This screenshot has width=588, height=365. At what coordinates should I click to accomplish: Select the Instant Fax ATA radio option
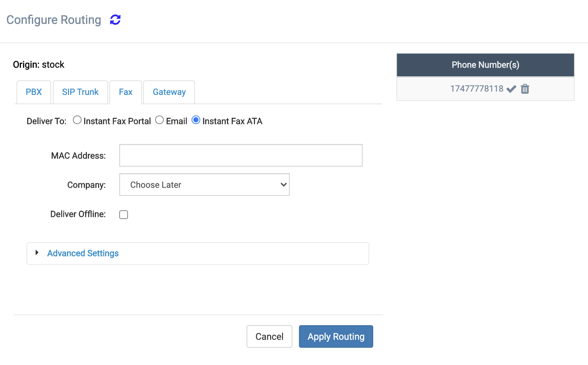click(x=196, y=120)
